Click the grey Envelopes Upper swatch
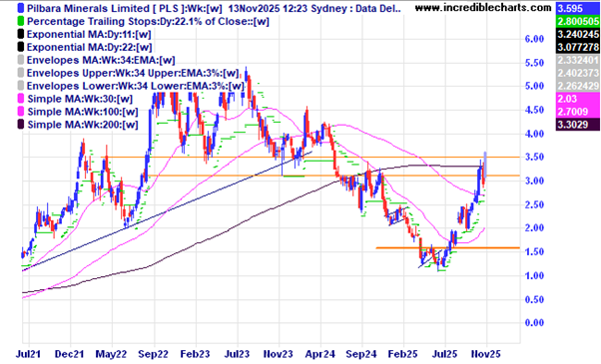This screenshot has height=364, width=601. [21, 73]
